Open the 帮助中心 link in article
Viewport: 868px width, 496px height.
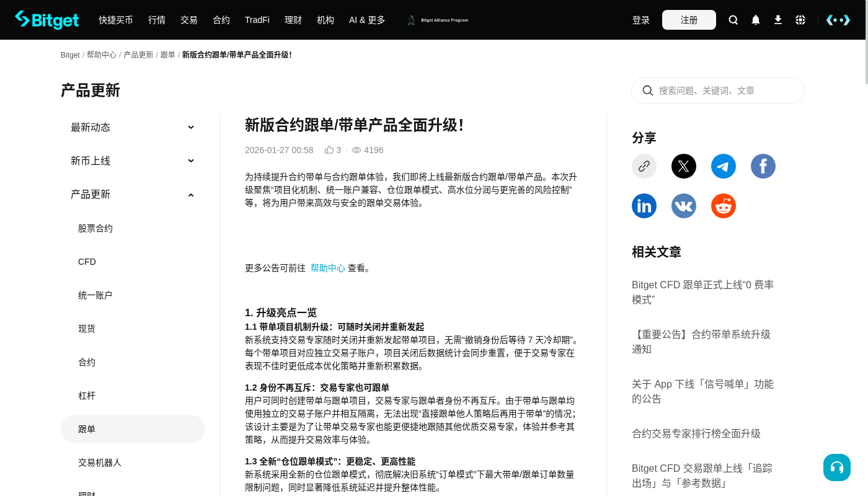point(327,268)
